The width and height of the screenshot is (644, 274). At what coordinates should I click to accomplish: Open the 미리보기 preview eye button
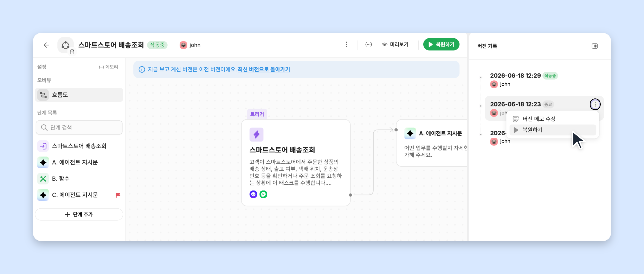pyautogui.click(x=395, y=45)
